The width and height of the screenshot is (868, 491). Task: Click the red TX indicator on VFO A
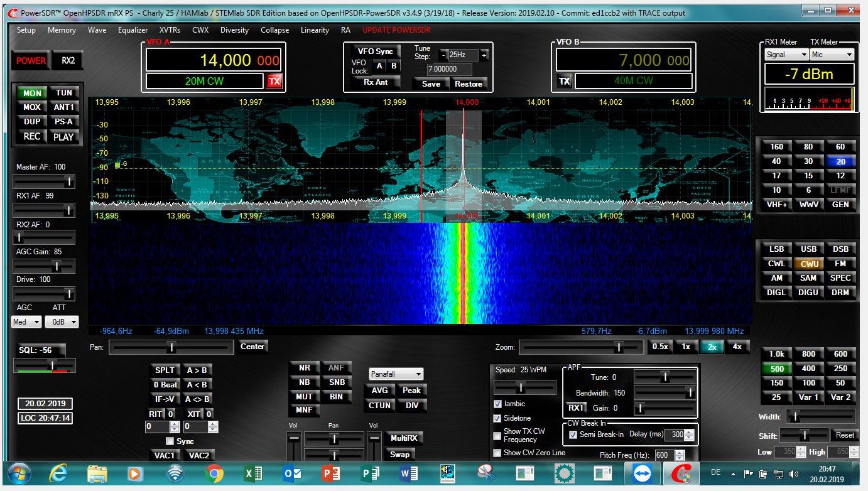274,81
